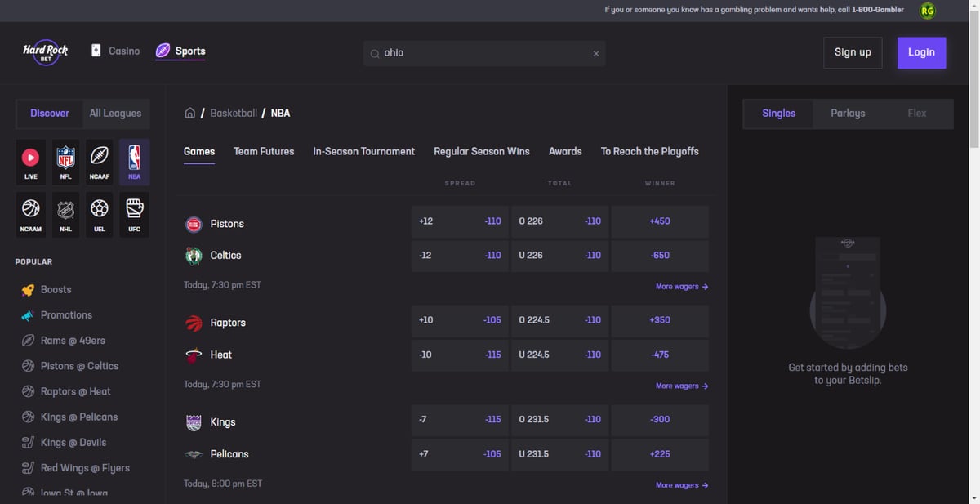Screen dimensions: 980x504
Task: Bet Heat -475 moneyline
Action: tap(660, 355)
